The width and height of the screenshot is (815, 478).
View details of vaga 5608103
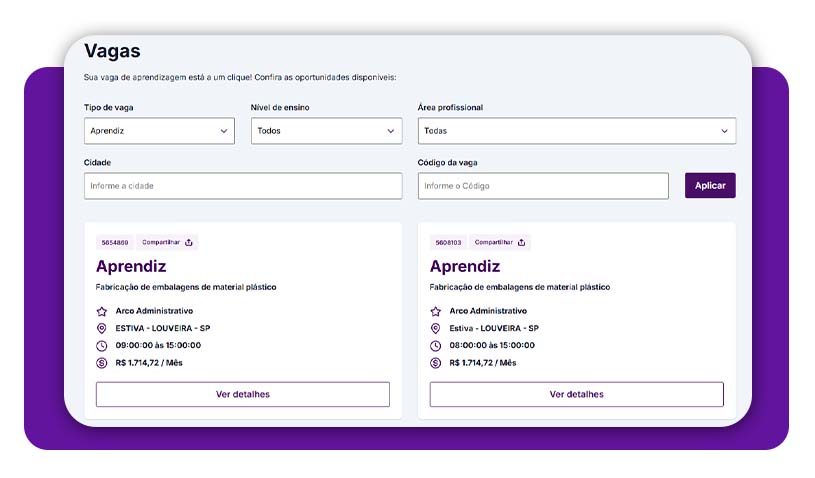[x=576, y=394]
